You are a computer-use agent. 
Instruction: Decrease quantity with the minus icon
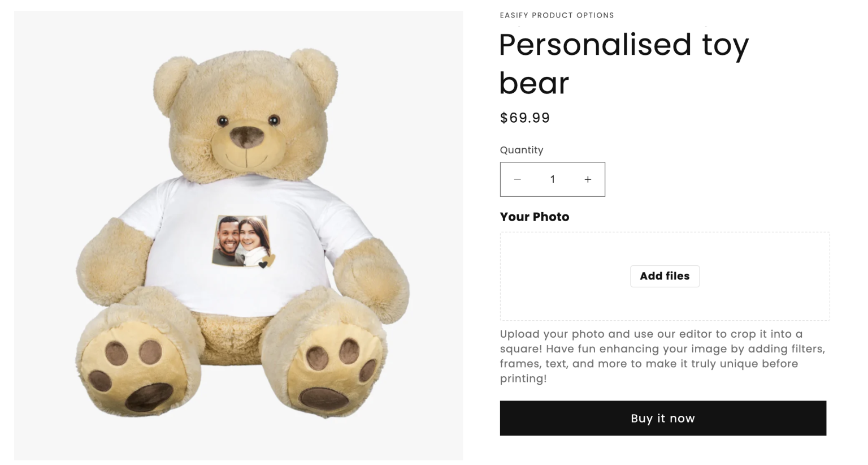tap(517, 179)
